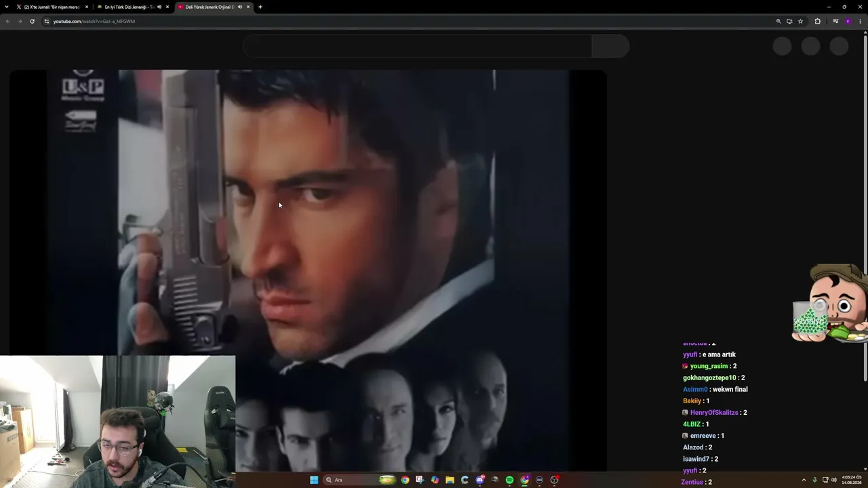Image resolution: width=868 pixels, height=488 pixels.
Task: Click chat username young_rasim
Action: (x=709, y=366)
